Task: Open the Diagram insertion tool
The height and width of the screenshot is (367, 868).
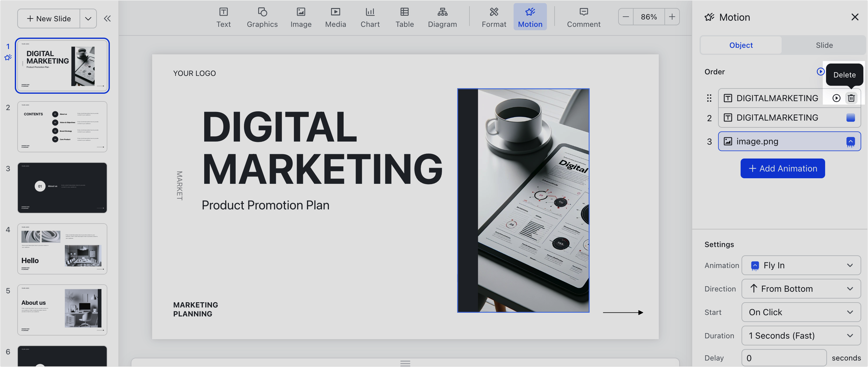Action: click(442, 17)
